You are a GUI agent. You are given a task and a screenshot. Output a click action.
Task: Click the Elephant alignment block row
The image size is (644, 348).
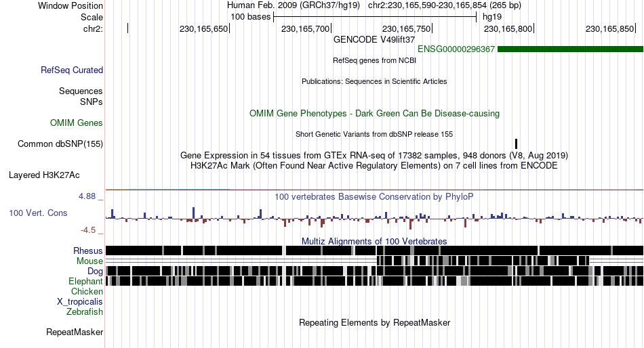pyautogui.click(x=374, y=281)
